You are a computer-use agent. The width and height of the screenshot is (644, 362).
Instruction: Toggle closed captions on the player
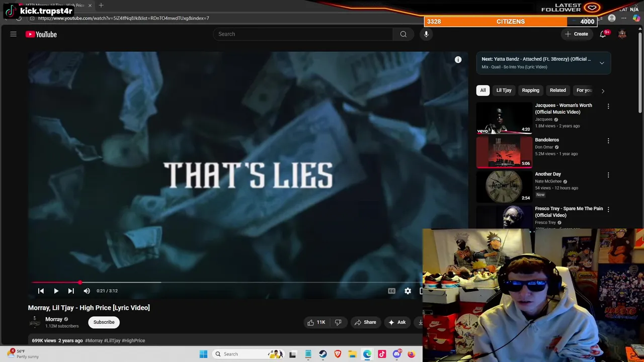(391, 291)
